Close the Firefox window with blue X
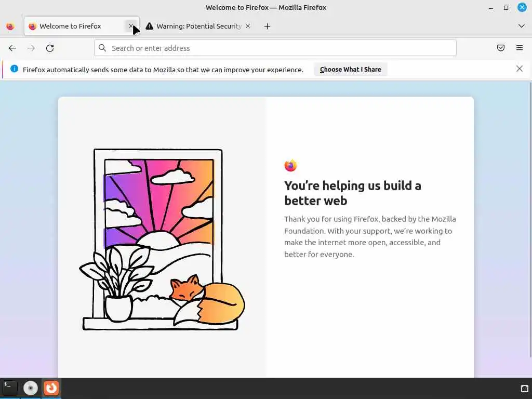The width and height of the screenshot is (532, 399). [x=522, y=7]
